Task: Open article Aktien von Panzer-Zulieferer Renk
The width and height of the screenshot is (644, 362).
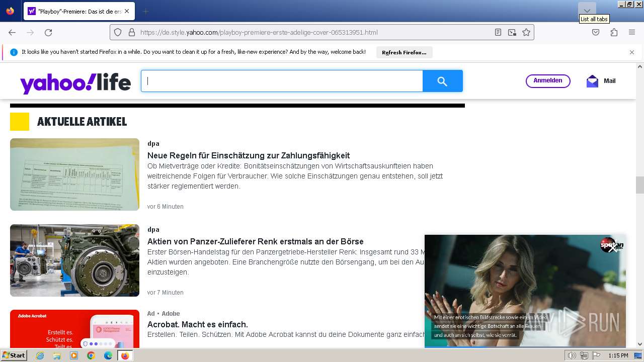Action: 256,241
